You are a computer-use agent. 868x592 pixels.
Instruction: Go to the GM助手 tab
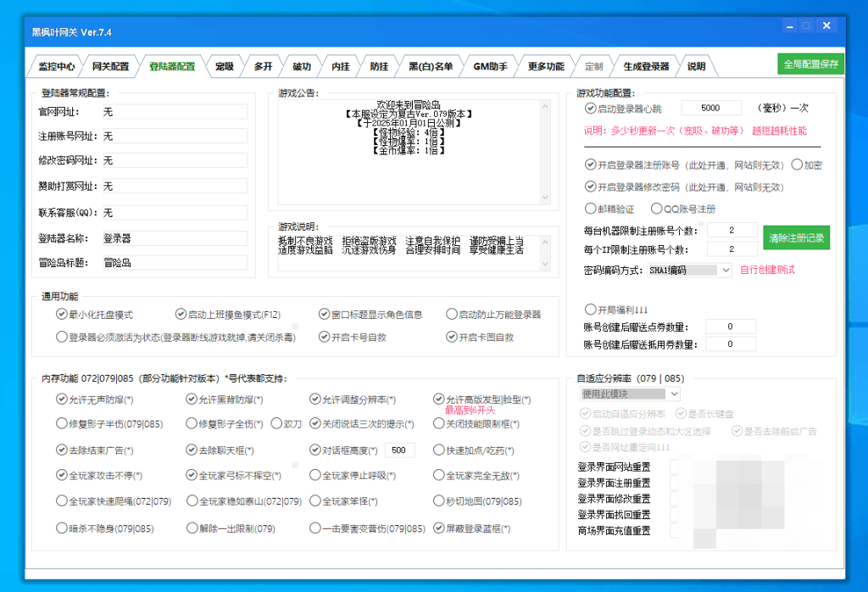[x=490, y=66]
